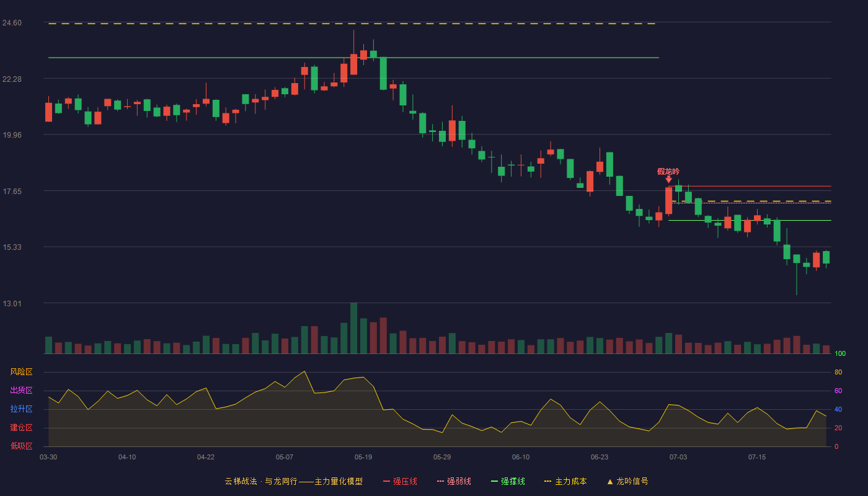Click the 19.96 price axis label
The image size is (868, 496).
point(12,135)
